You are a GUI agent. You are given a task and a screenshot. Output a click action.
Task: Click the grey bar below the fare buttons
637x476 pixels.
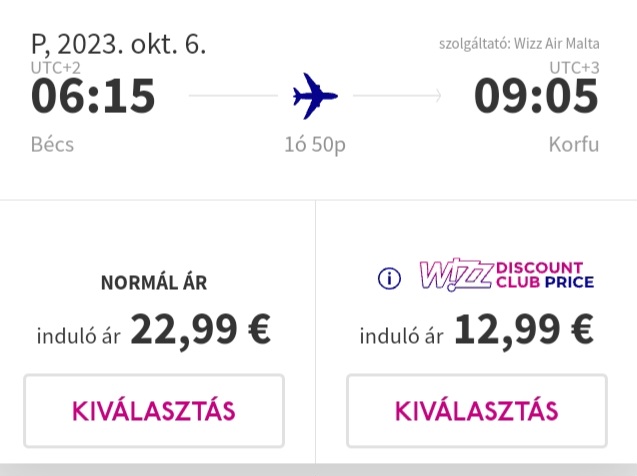pyautogui.click(x=318, y=470)
